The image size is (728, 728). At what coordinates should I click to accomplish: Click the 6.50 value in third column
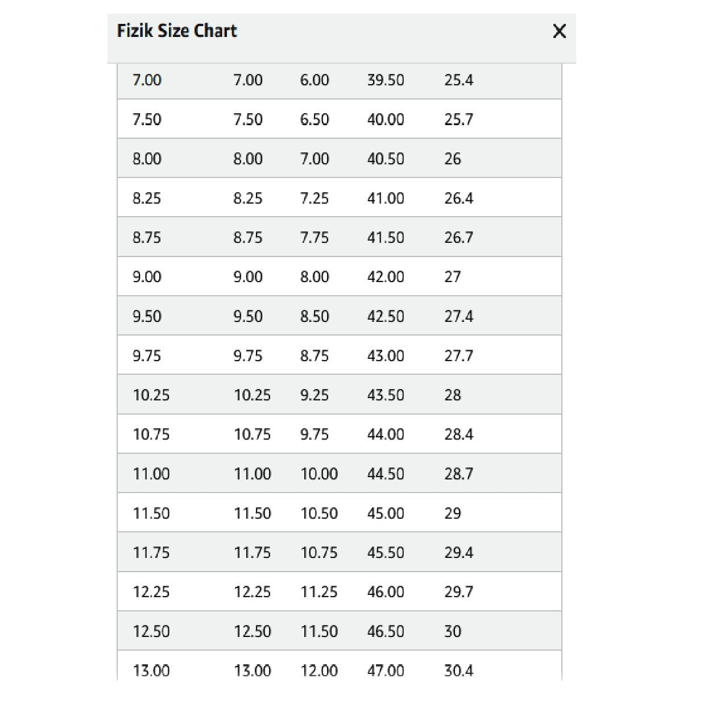tap(315, 119)
